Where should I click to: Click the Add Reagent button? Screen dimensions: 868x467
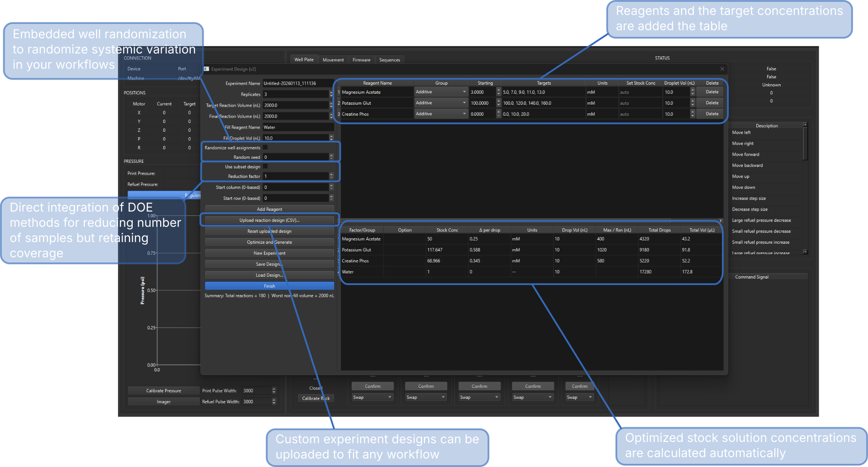coord(270,209)
